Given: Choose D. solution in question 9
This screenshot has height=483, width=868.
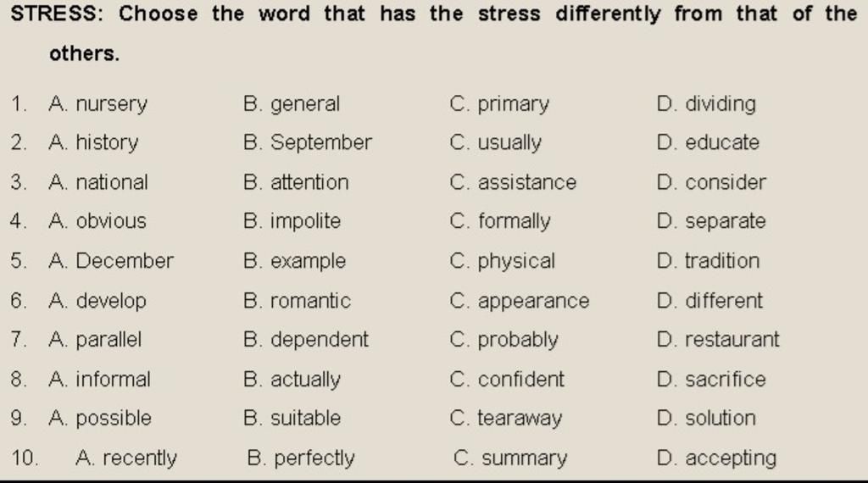Looking at the screenshot, I should coord(706,419).
